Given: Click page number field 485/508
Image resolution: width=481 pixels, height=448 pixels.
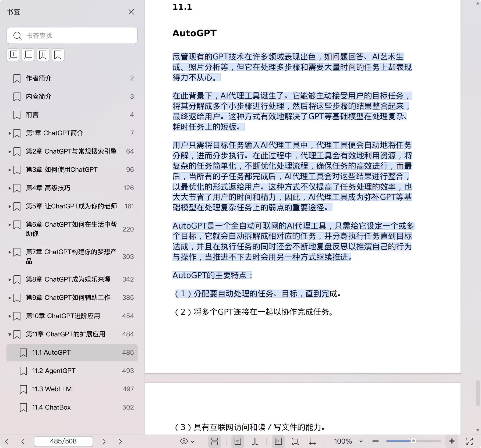Looking at the screenshot, I should [x=63, y=441].
